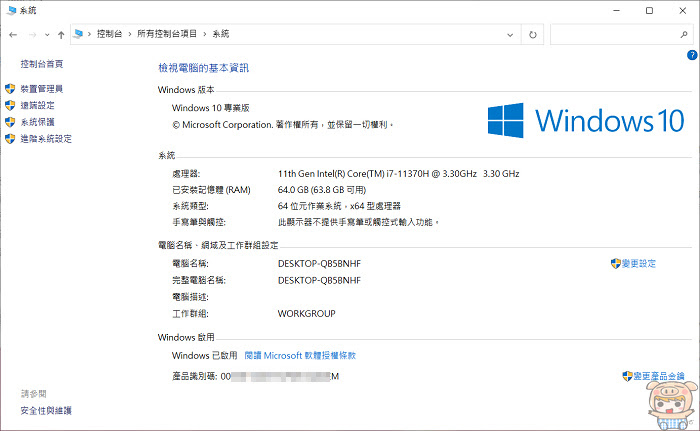Open 安全性與維護 in the sidebar

click(46, 410)
